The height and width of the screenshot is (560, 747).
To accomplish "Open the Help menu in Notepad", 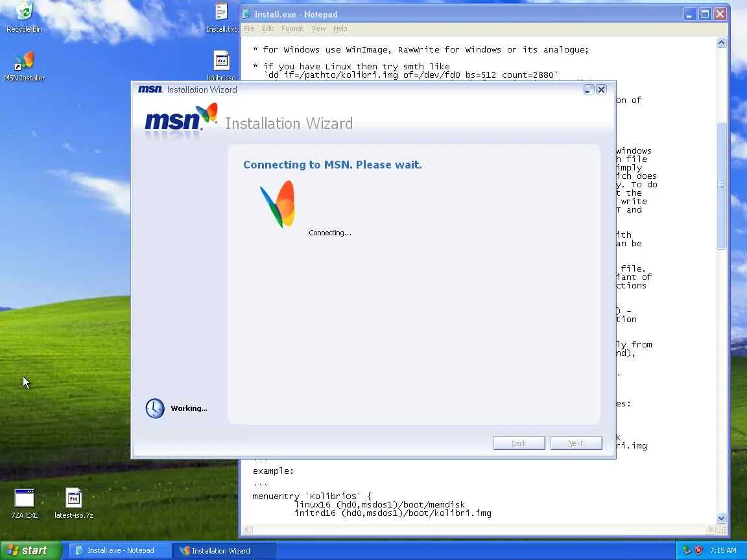I will point(340,29).
